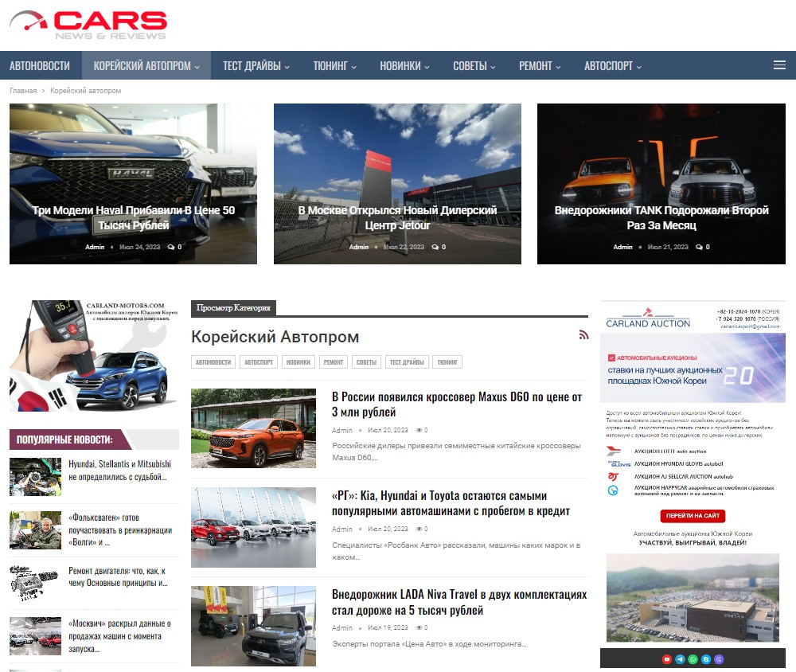The height and width of the screenshot is (672, 796).
Task: Select the Тест Драйвы category tag
Action: [407, 362]
